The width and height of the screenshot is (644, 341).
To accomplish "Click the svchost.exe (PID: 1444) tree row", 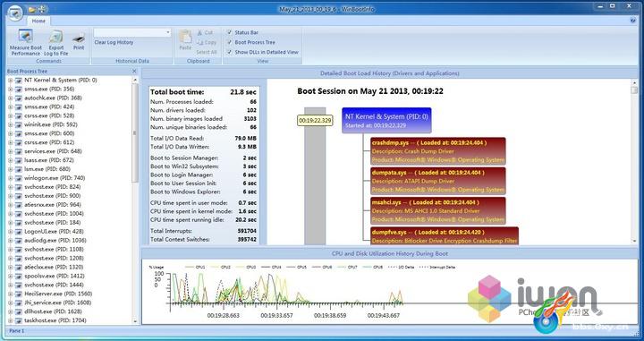I will pos(54,286).
